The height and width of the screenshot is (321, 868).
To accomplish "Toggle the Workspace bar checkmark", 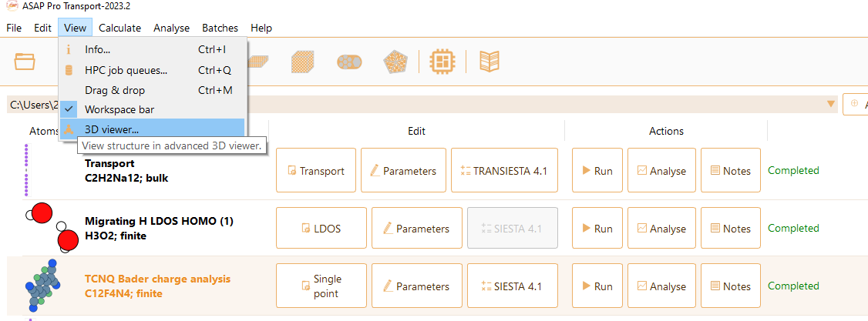I will click(69, 109).
